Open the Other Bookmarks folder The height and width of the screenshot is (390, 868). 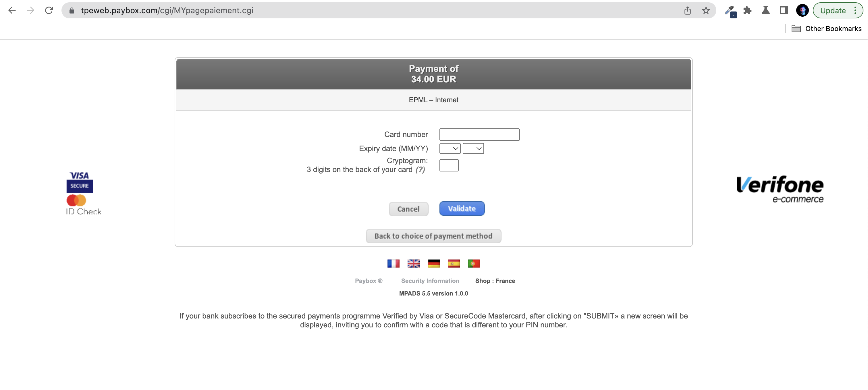pyautogui.click(x=826, y=29)
